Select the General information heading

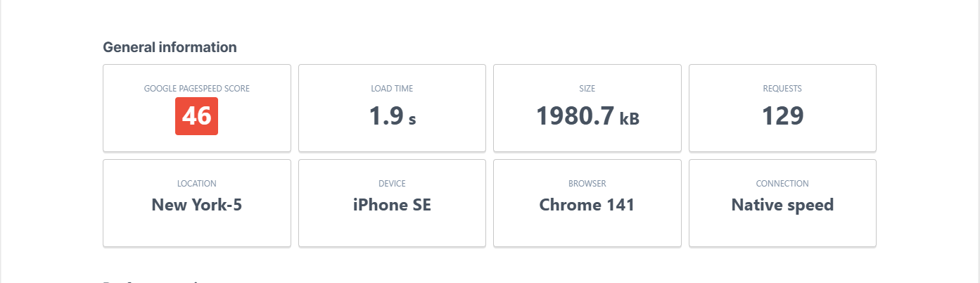click(170, 47)
